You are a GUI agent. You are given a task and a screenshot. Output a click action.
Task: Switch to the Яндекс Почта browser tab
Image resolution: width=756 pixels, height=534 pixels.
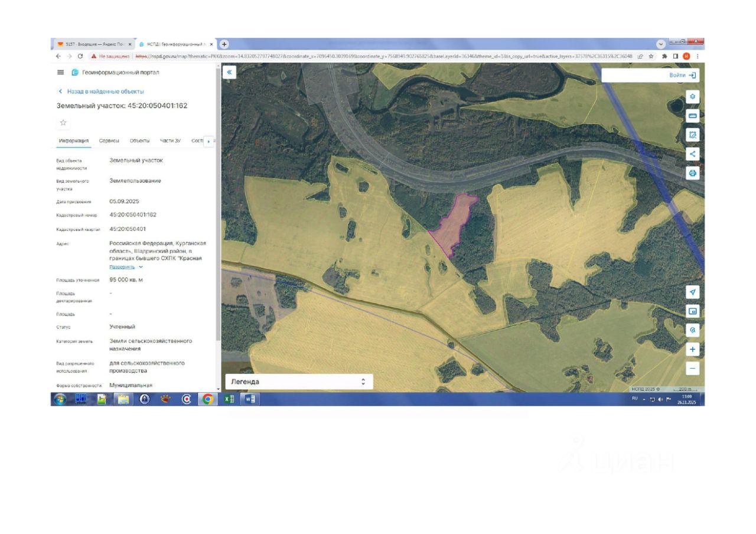[93, 44]
